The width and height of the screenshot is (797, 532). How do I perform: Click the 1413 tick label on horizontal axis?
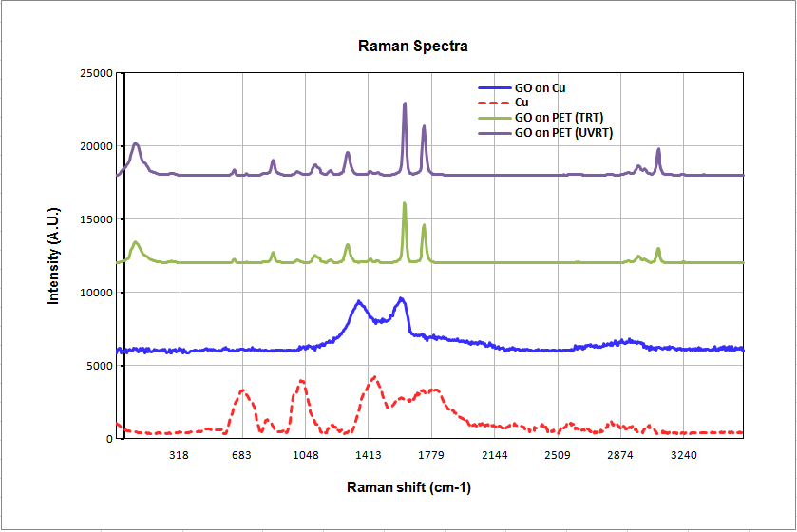(369, 456)
